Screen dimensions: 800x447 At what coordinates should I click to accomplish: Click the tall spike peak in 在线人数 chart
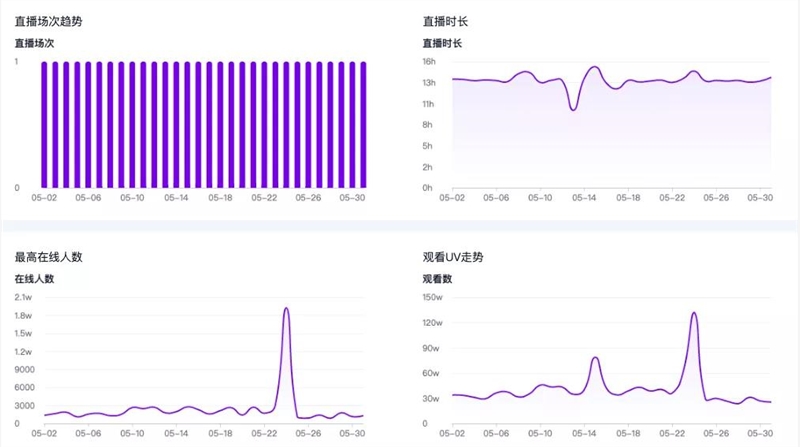286,308
